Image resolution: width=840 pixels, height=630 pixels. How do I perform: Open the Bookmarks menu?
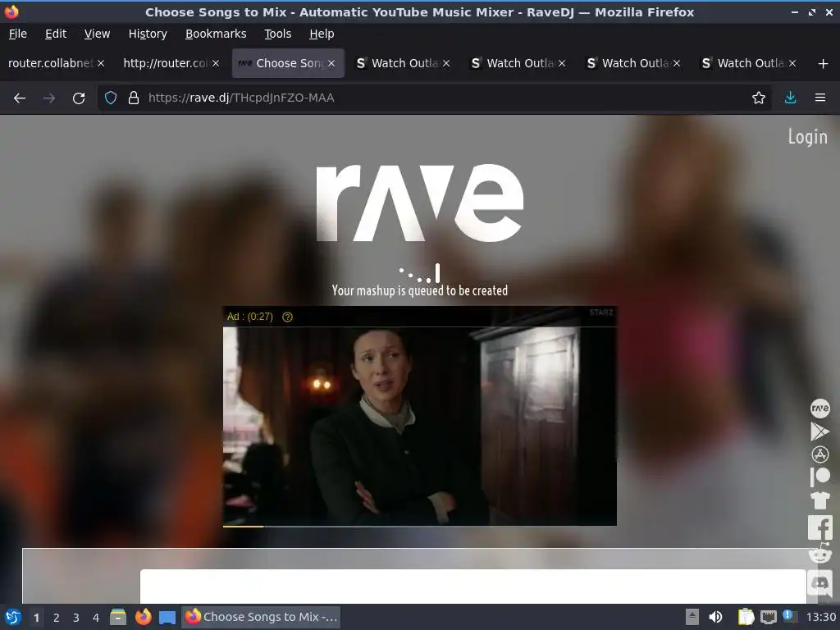click(216, 34)
